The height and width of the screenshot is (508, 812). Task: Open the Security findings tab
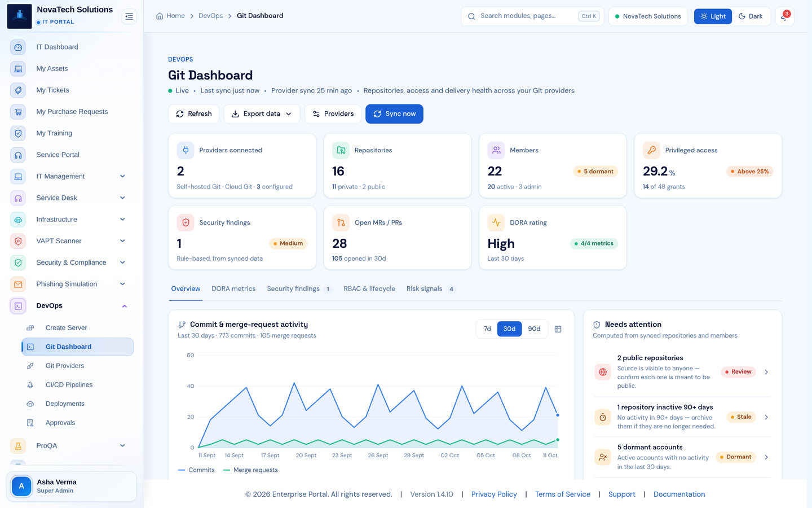(x=299, y=289)
